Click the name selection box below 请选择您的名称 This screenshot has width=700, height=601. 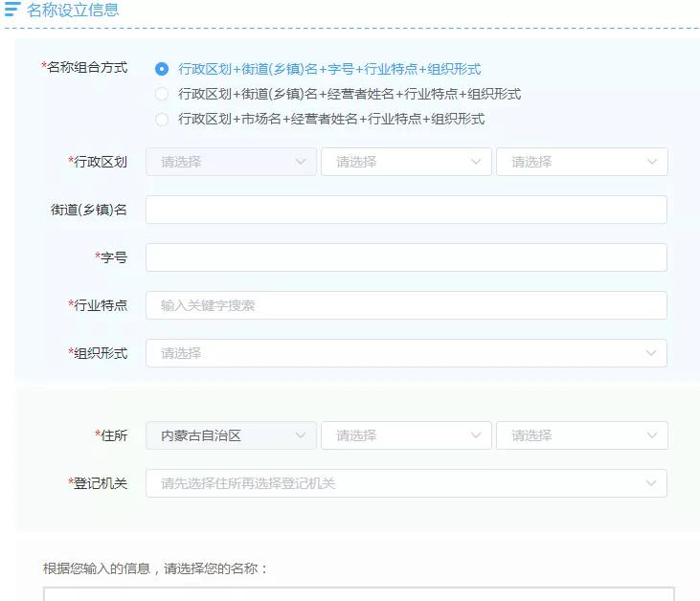point(359,593)
